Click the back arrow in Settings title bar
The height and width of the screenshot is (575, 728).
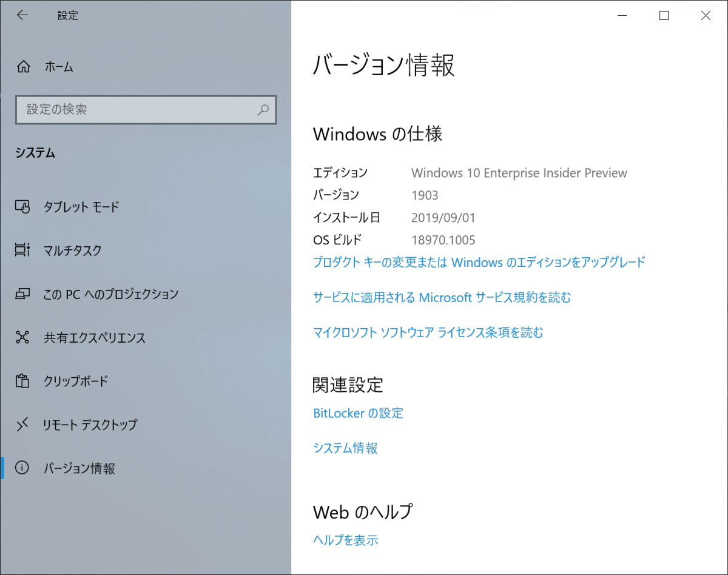point(22,16)
